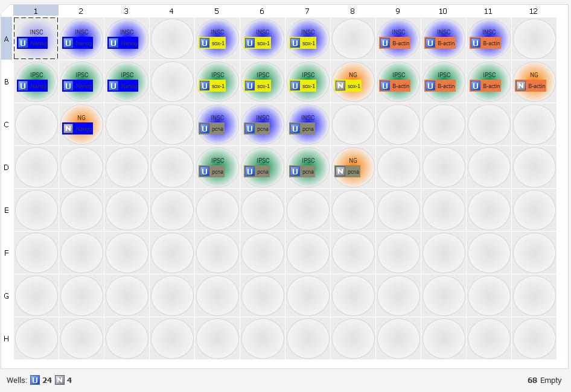Click the 68 Empty count

coord(544,380)
